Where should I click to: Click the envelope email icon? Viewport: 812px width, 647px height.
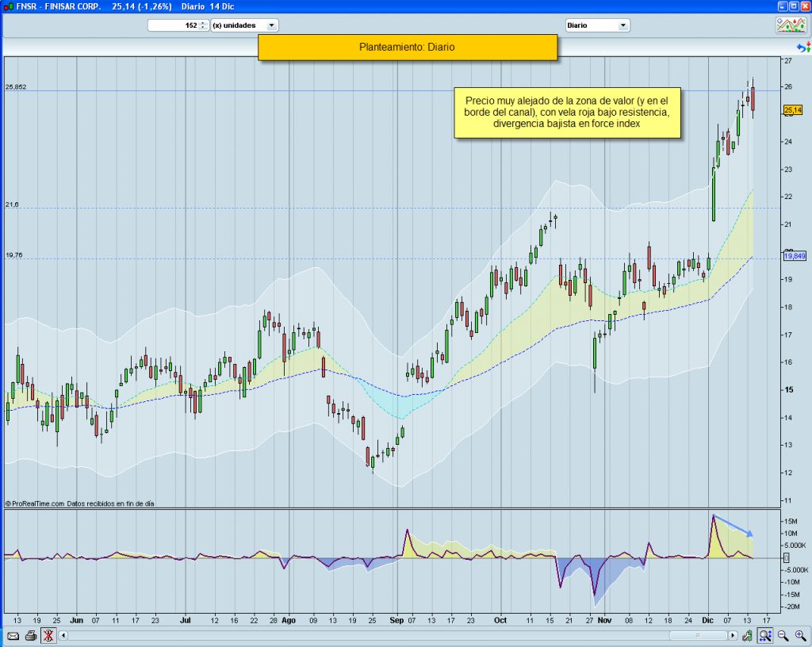click(x=13, y=636)
